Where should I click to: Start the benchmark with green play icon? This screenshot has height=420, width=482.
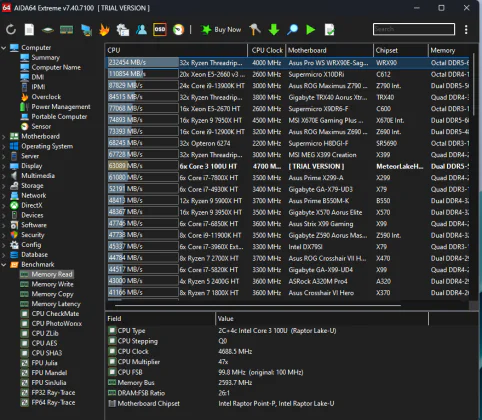click(311, 30)
